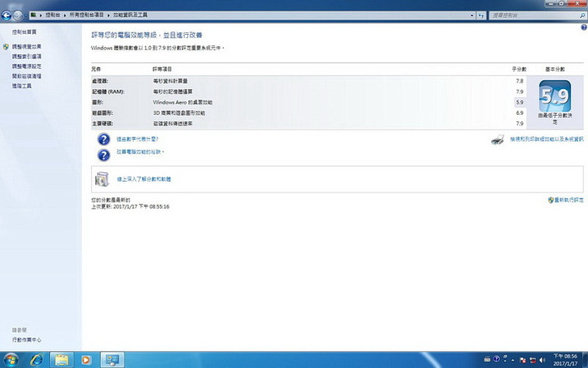Click the keyboard input icon in the tray

click(487, 359)
